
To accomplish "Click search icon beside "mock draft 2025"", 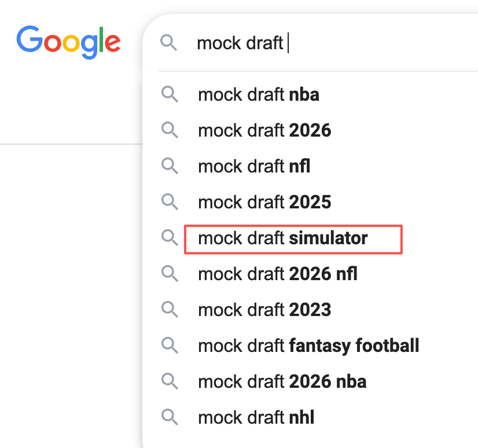I will tap(170, 202).
